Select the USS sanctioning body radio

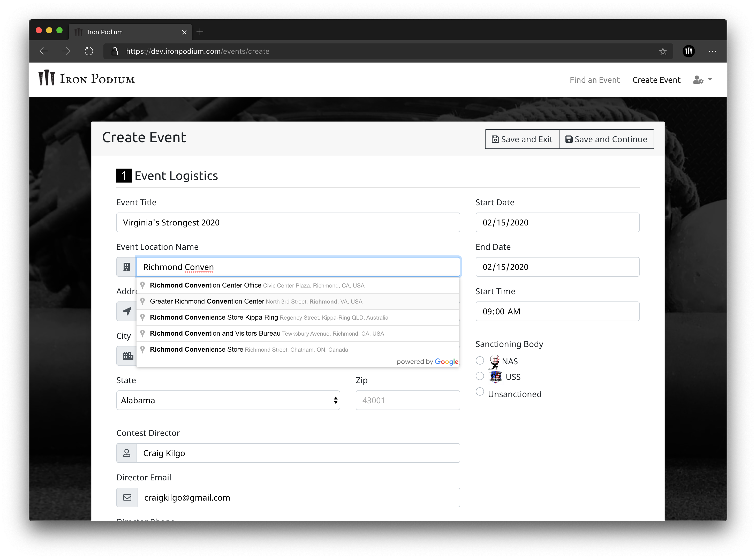[480, 376]
